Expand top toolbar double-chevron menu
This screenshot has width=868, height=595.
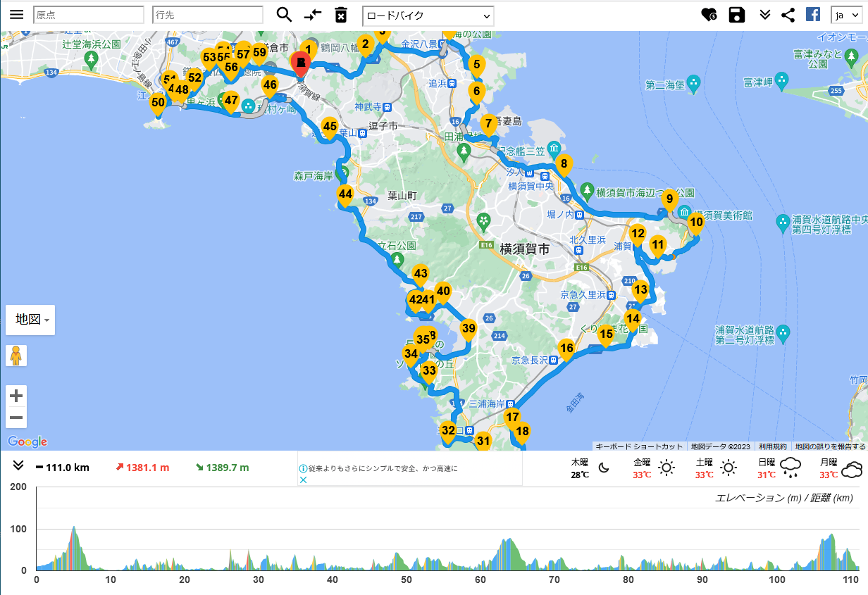[765, 15]
